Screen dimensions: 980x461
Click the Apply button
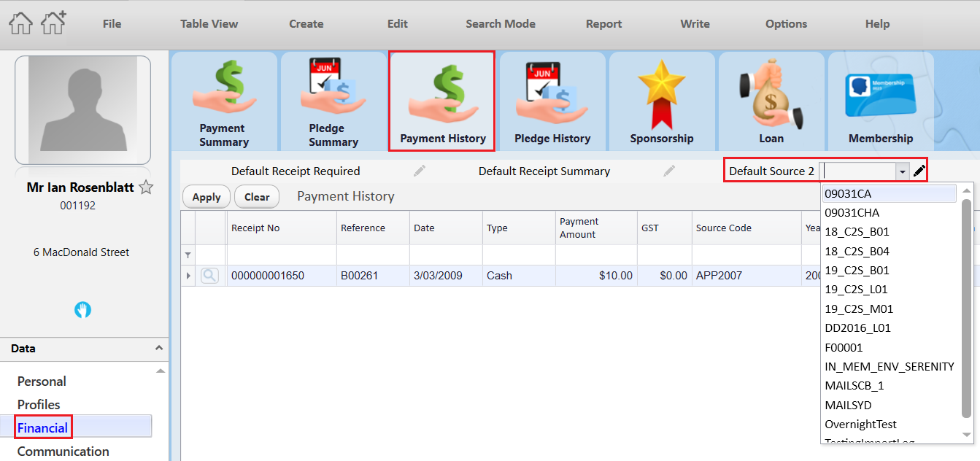tap(207, 197)
